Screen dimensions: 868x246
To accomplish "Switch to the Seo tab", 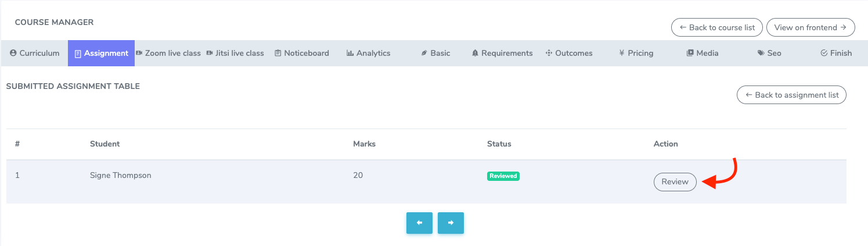I will [x=769, y=53].
